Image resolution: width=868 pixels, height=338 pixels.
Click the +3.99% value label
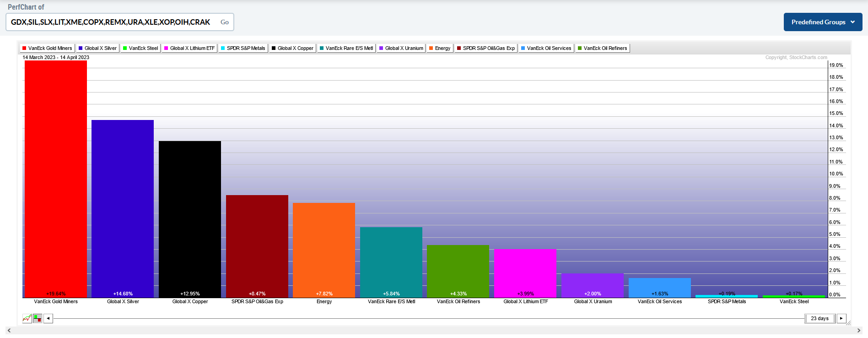[x=526, y=294]
